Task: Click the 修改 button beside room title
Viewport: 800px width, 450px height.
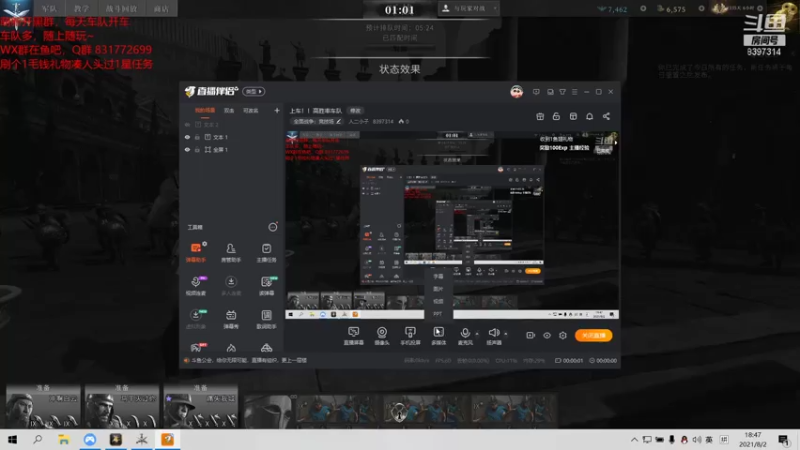Action: pos(355,111)
